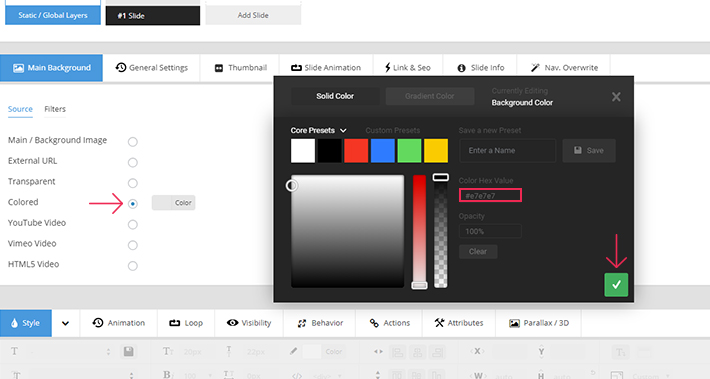Switch to the Thumbnail tab

[x=240, y=68]
